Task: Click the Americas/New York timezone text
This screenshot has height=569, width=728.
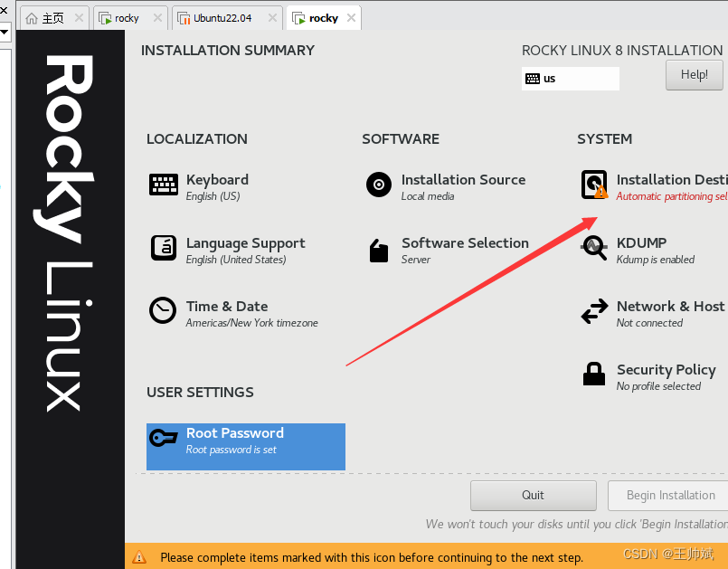Action: 252,323
